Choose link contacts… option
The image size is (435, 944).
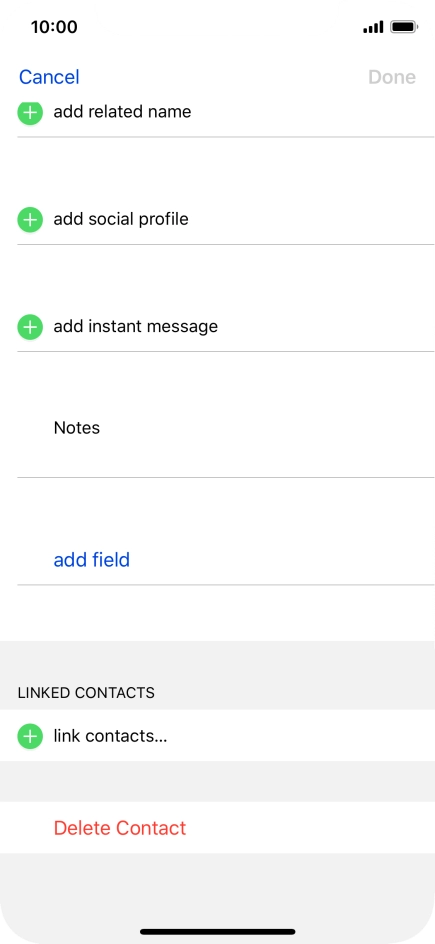(217, 736)
